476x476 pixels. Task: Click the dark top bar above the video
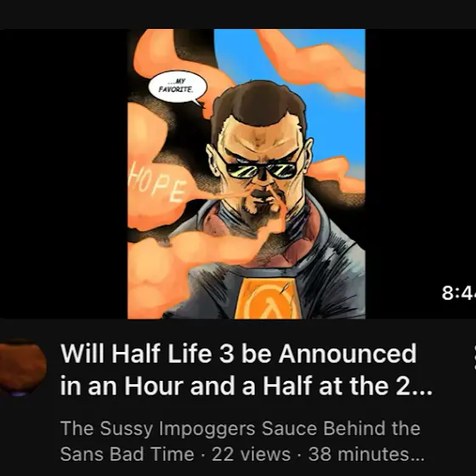coord(238,14)
